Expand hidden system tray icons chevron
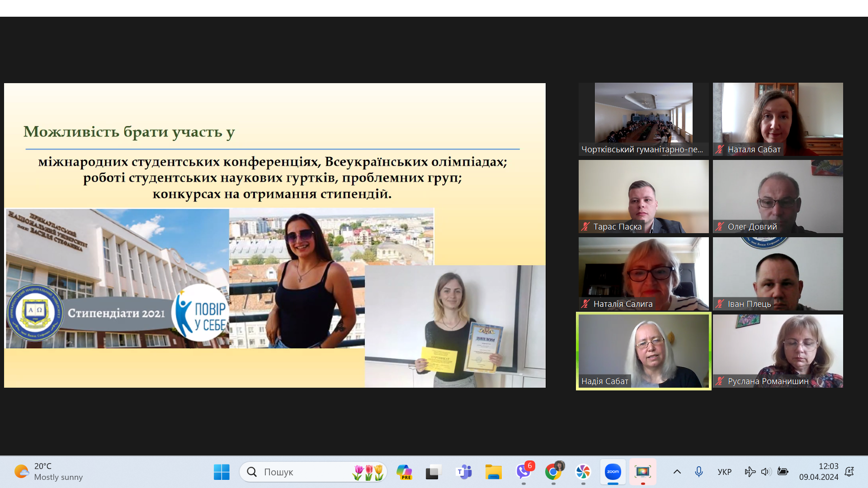The width and height of the screenshot is (868, 488). (x=677, y=472)
